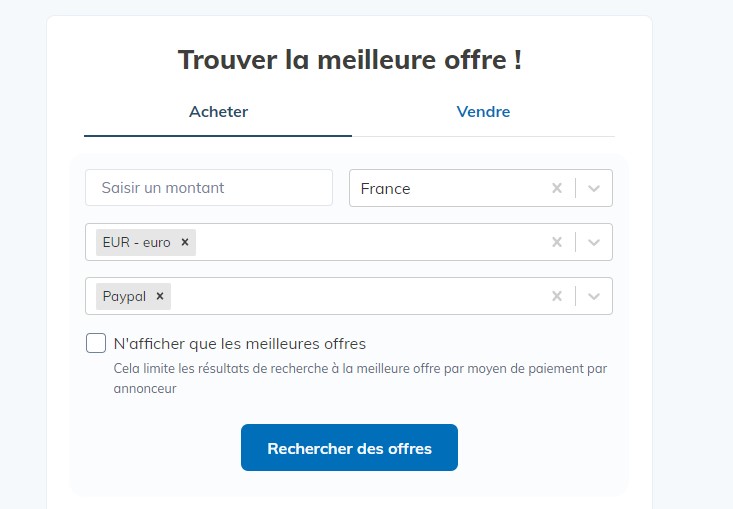Image resolution: width=733 pixels, height=509 pixels.
Task: Enable 'N'afficher que les meilleures offres' checkbox
Action: tap(96, 344)
